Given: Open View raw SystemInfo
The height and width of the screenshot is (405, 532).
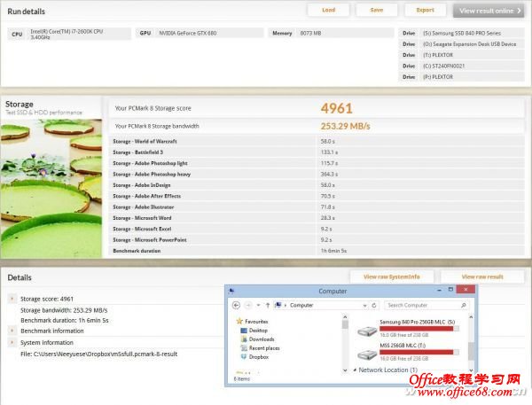Looking at the screenshot, I should click(x=392, y=276).
